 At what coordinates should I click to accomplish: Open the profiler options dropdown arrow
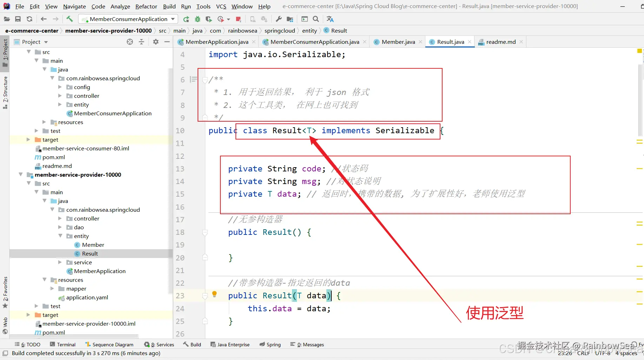(x=228, y=19)
